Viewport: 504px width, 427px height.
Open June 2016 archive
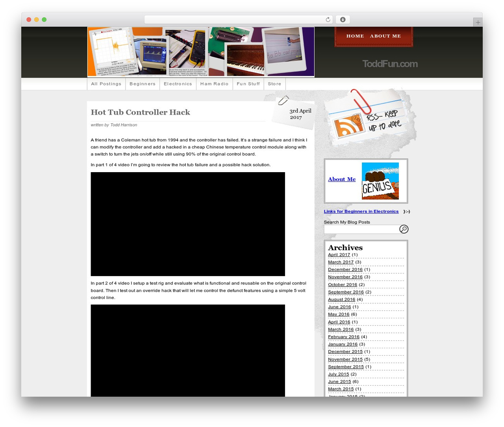coord(339,307)
